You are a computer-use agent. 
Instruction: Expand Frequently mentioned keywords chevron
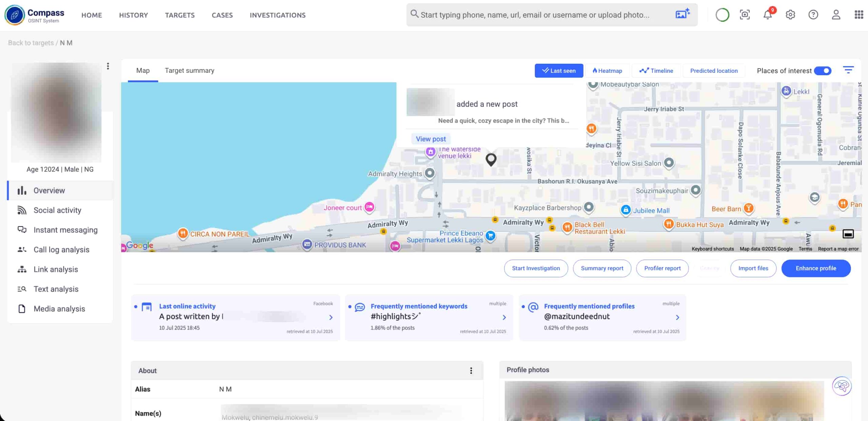click(x=504, y=317)
